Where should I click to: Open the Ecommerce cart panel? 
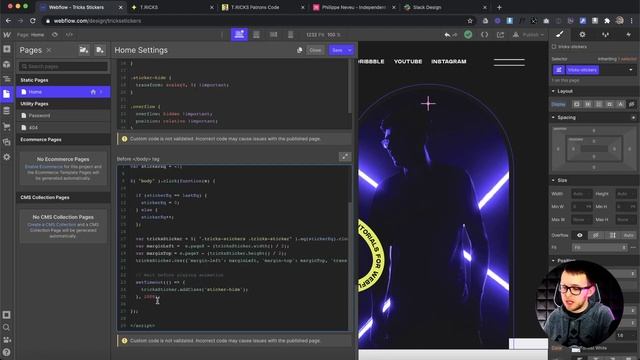coord(7,126)
